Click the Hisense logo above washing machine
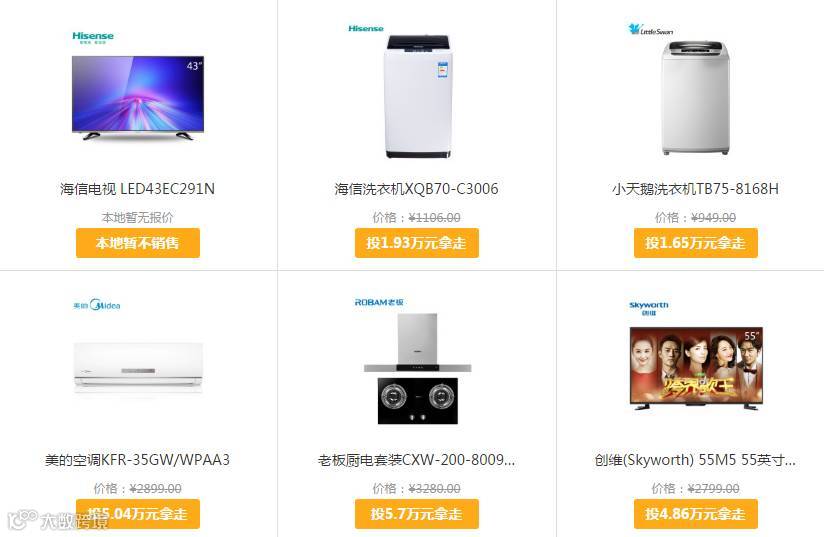The width and height of the screenshot is (824, 537). point(366,28)
